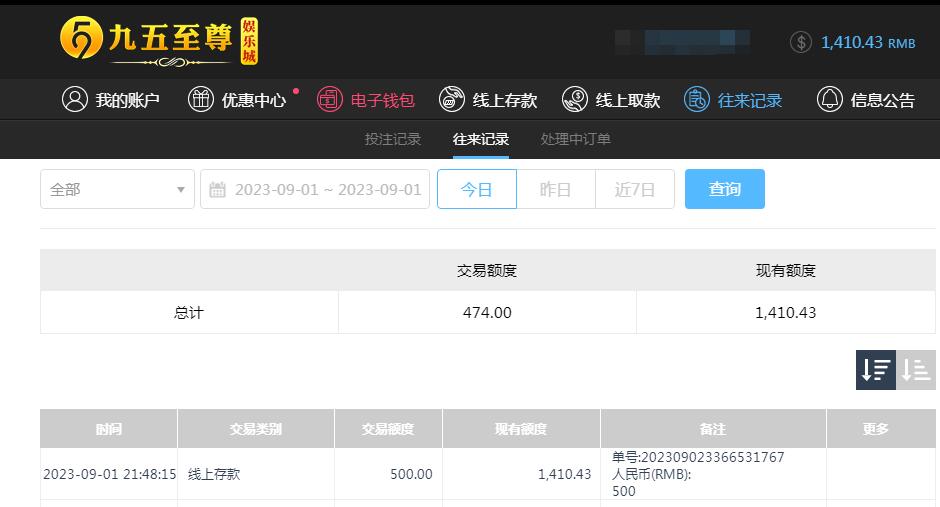The image size is (940, 507).
Task: Switch to 投注记录 tab
Action: pyautogui.click(x=393, y=139)
